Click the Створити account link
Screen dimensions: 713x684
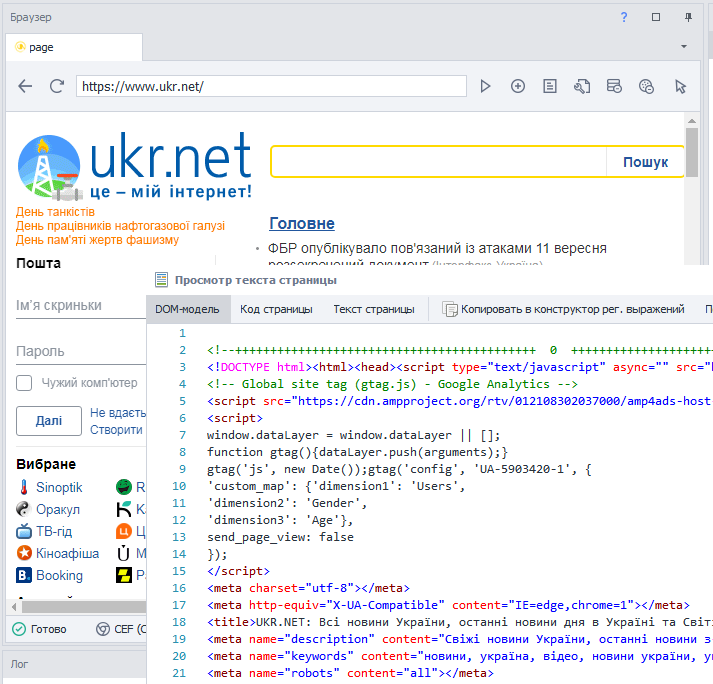click(116, 430)
